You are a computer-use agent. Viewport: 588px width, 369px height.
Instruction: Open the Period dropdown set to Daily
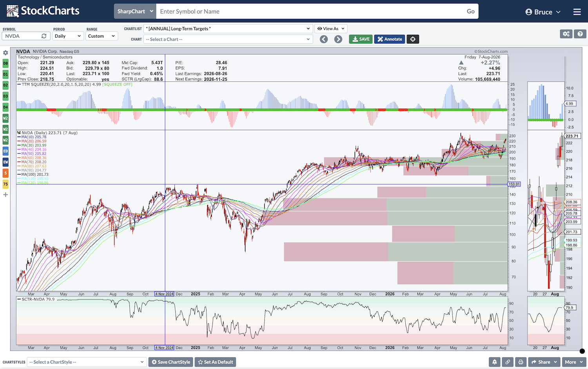pos(68,36)
